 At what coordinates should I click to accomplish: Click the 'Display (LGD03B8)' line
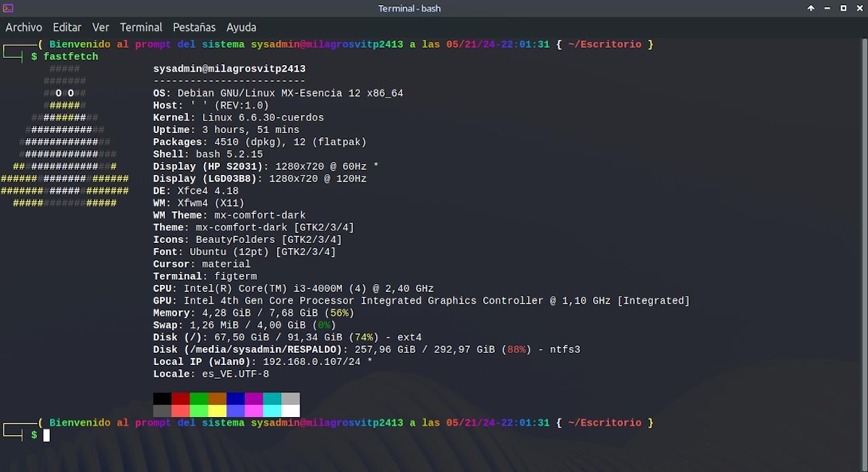click(260, 179)
